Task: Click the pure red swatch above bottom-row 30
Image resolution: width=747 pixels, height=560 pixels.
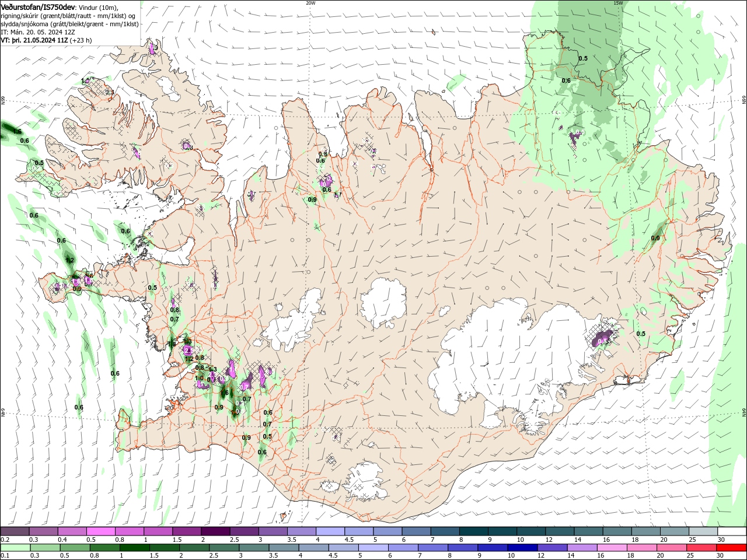Action: [731, 548]
